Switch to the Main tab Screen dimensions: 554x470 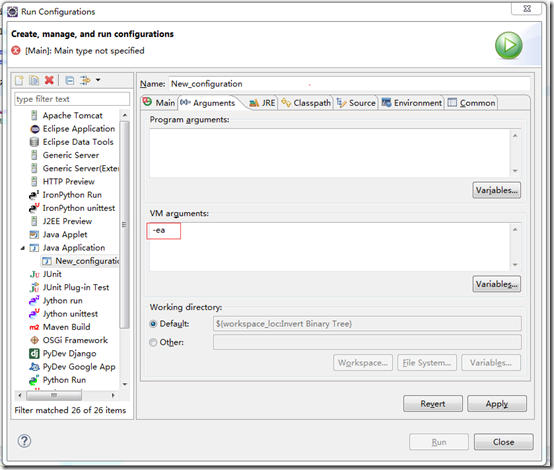[x=159, y=103]
